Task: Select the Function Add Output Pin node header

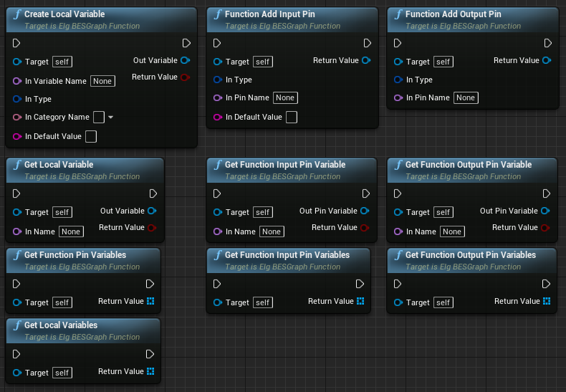Action: [x=473, y=20]
